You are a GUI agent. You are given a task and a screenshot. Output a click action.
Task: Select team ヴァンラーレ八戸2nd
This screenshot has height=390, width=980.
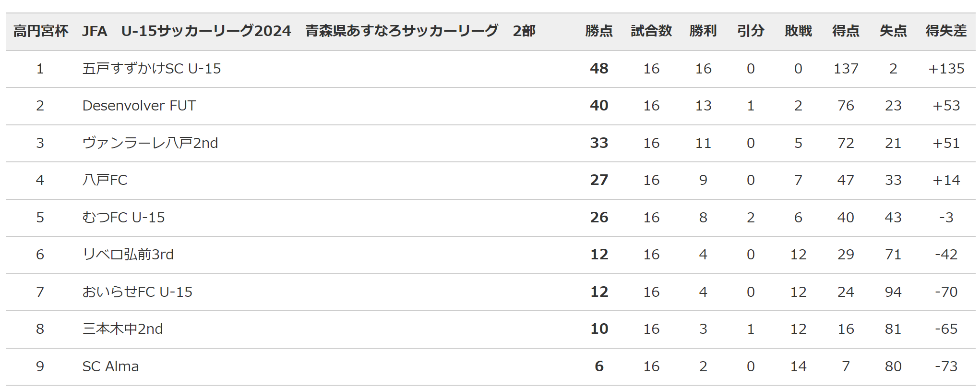tap(150, 143)
